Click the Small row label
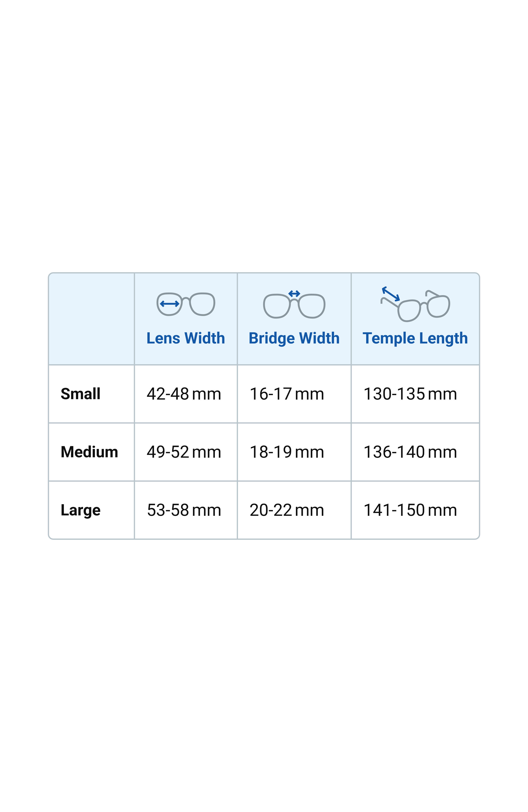528x812 pixels. pos(81,394)
